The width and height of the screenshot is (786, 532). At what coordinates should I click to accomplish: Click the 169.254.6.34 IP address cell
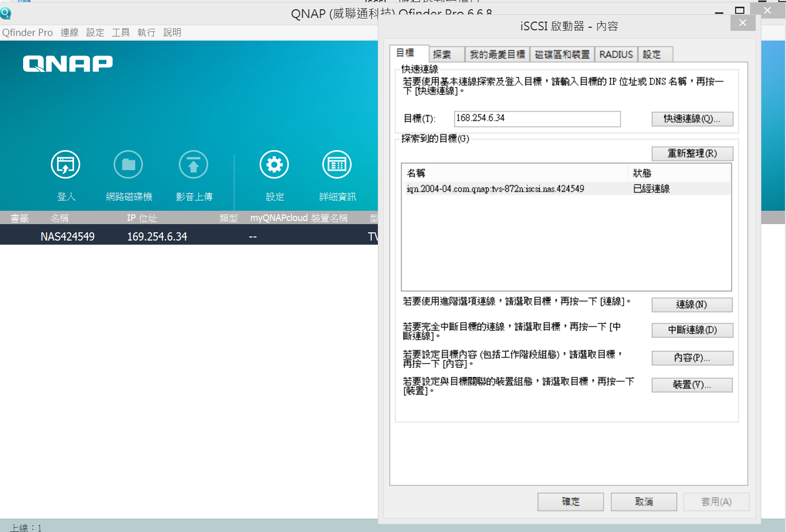pyautogui.click(x=157, y=236)
